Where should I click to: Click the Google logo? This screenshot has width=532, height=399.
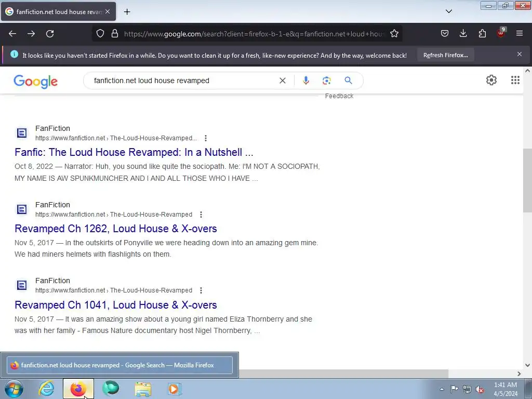36,82
